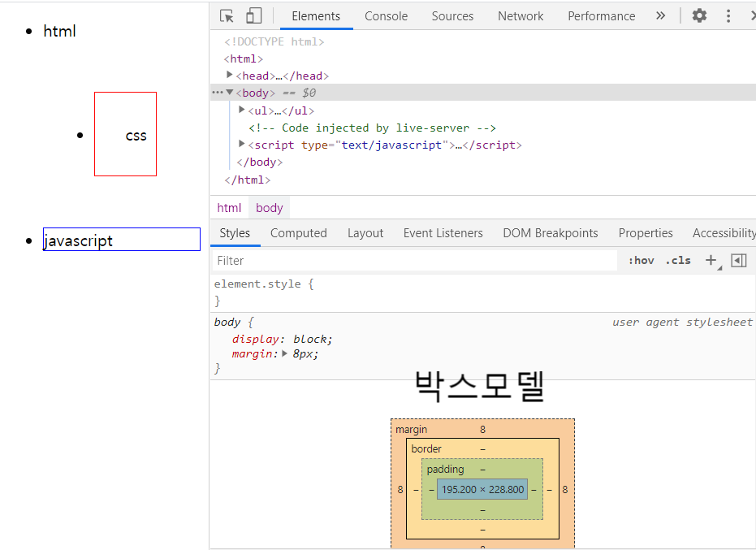
Task: Open the Properties sub-tab
Action: pos(645,233)
